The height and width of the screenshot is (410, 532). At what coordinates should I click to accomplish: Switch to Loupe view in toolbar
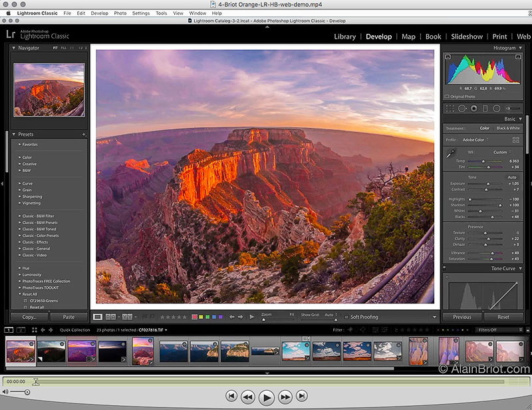tap(98, 317)
